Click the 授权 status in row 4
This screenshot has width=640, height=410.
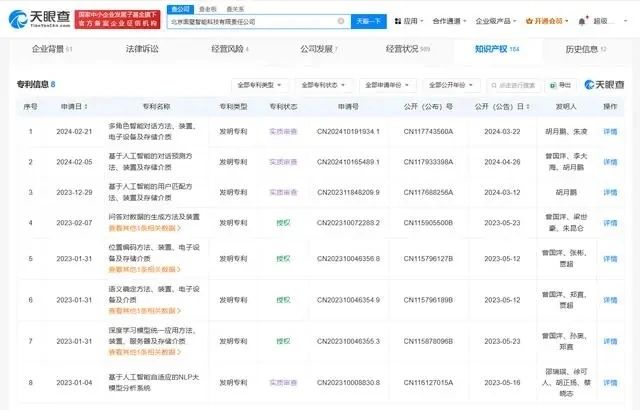(283, 223)
